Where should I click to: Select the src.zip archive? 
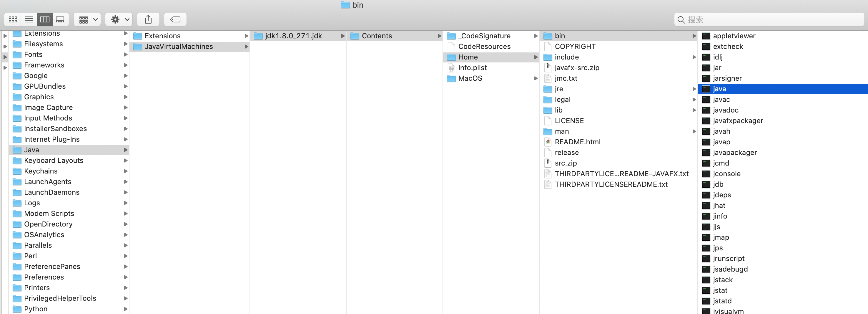point(566,163)
